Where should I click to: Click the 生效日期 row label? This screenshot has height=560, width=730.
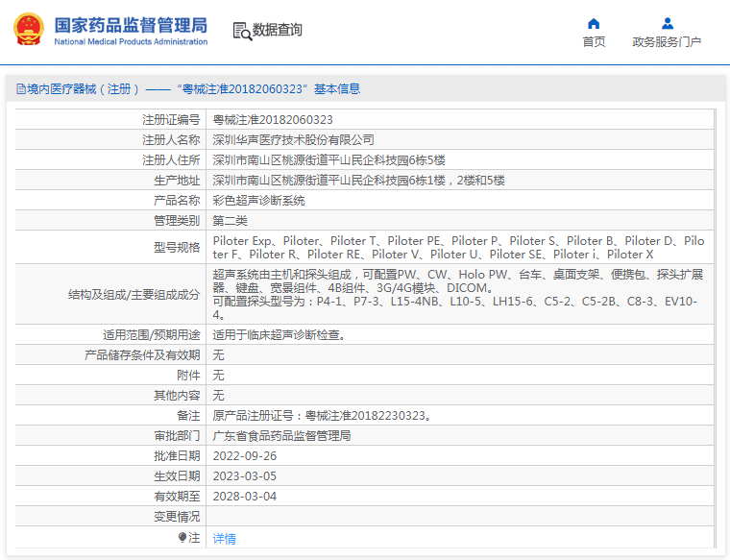pos(177,476)
